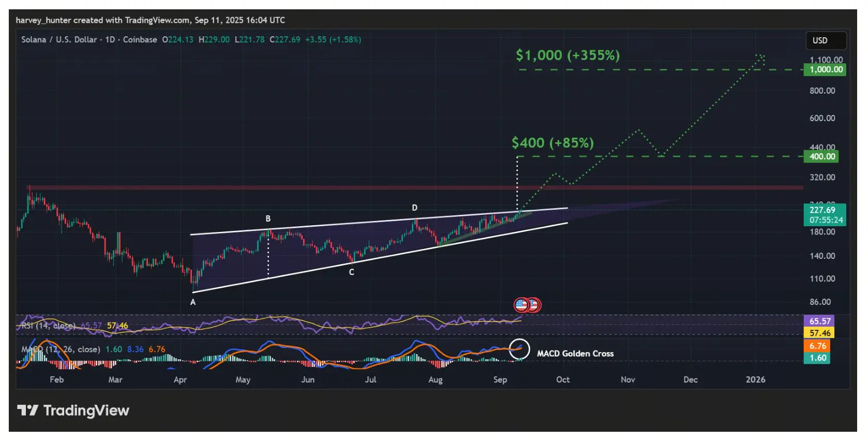The image size is (868, 439).
Task: Select the wedge point label B
Action: 268,218
